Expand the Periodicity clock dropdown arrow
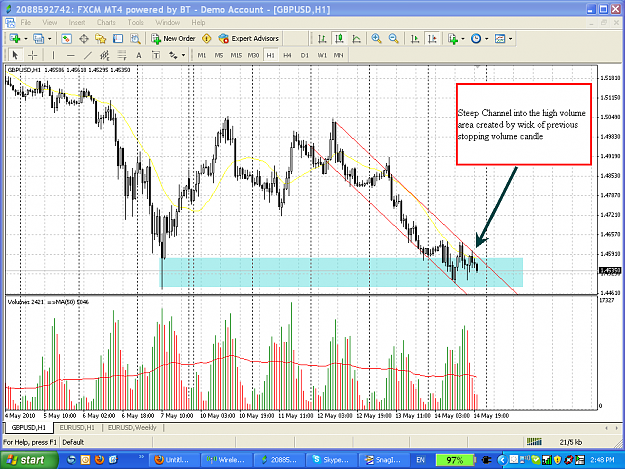The image size is (625, 469). point(486,39)
